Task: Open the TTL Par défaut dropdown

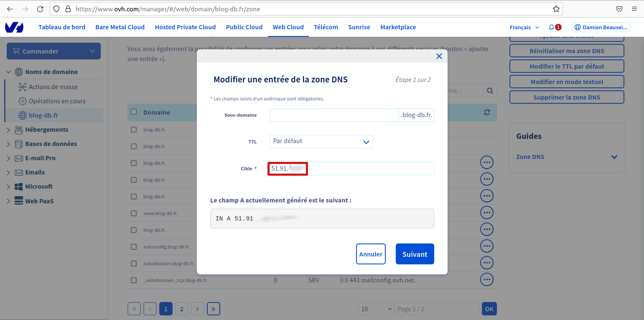Action: pos(321,141)
